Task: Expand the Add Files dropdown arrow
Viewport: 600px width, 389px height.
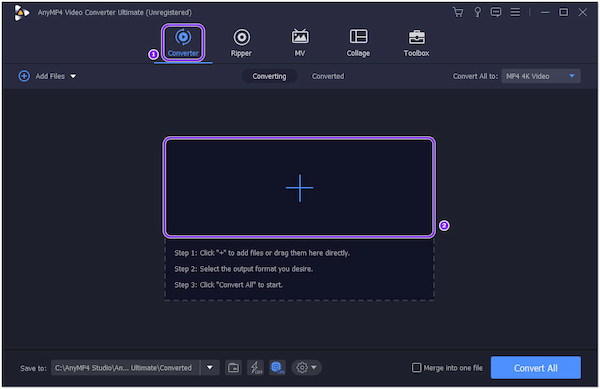Action: [73, 76]
